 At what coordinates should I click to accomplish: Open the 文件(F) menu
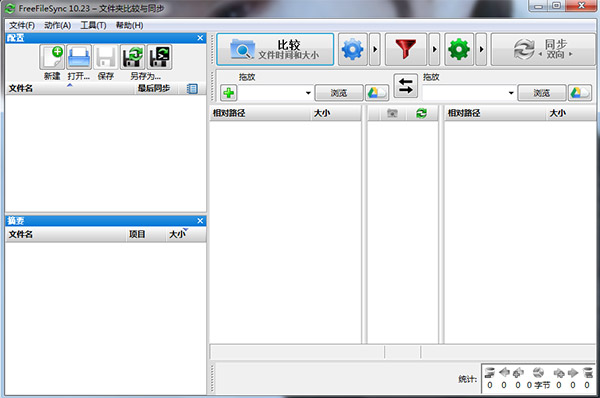pyautogui.click(x=22, y=25)
